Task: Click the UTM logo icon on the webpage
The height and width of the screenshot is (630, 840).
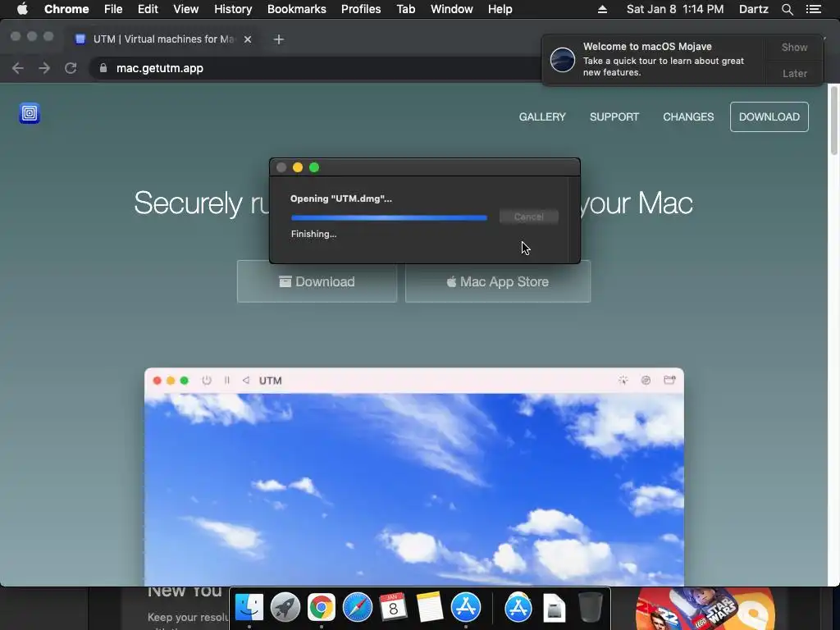Action: [x=30, y=113]
